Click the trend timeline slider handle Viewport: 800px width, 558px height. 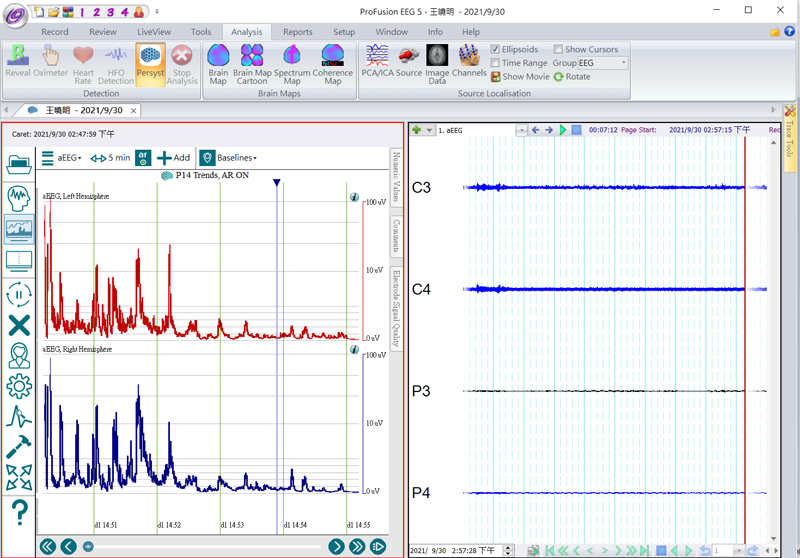[88, 546]
